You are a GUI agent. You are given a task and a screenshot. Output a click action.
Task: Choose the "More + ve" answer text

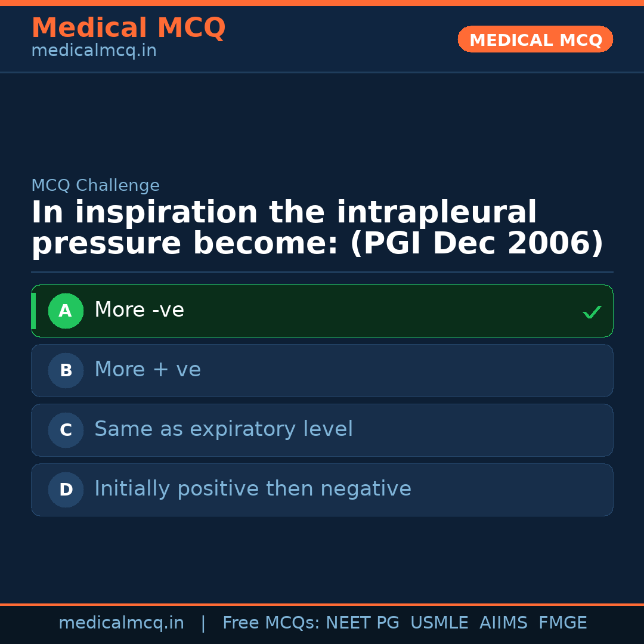point(147,370)
